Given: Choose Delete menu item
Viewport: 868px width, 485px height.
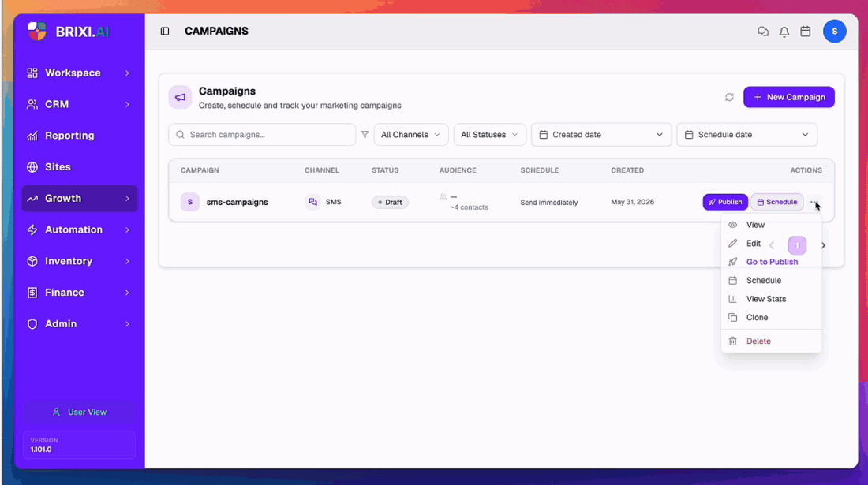Looking at the screenshot, I should (771, 341).
